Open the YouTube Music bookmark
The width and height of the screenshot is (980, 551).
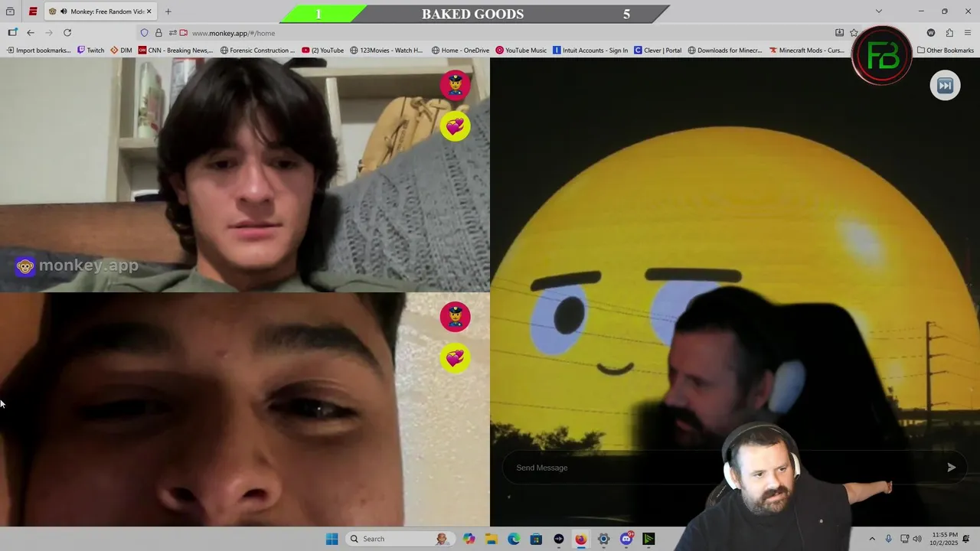521,51
